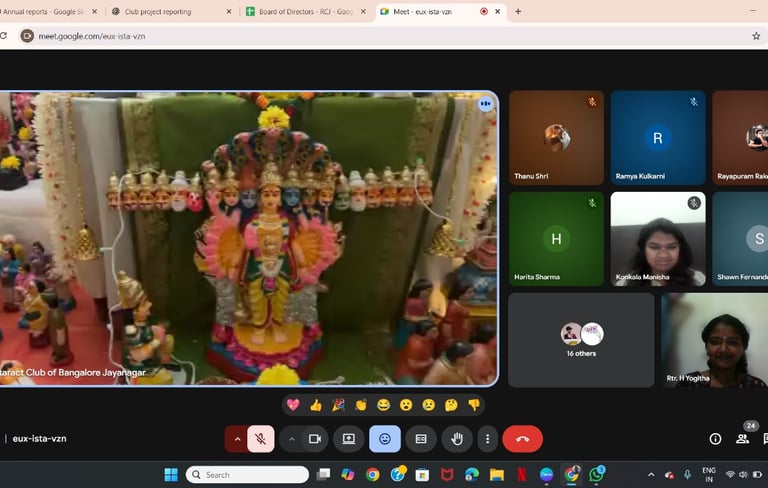
Task: Bookmark this page with the star icon
Action: pyautogui.click(x=756, y=36)
